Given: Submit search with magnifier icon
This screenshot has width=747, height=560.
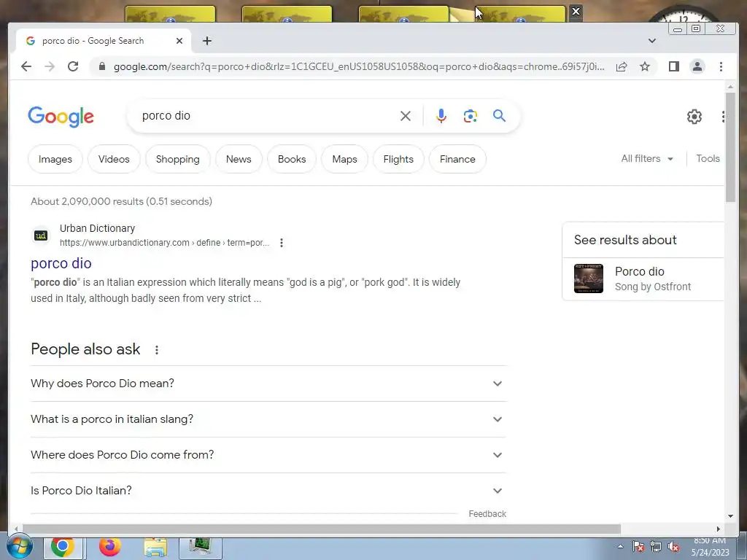Looking at the screenshot, I should point(499,116).
